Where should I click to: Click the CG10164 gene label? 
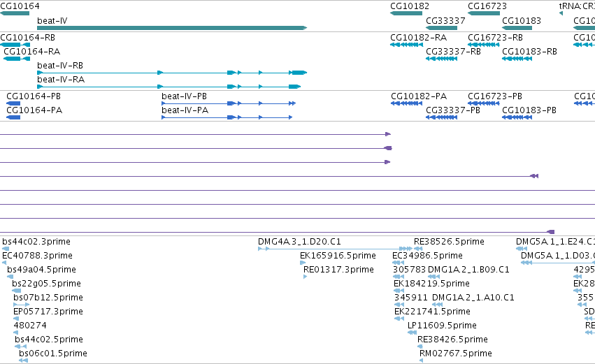click(x=20, y=6)
